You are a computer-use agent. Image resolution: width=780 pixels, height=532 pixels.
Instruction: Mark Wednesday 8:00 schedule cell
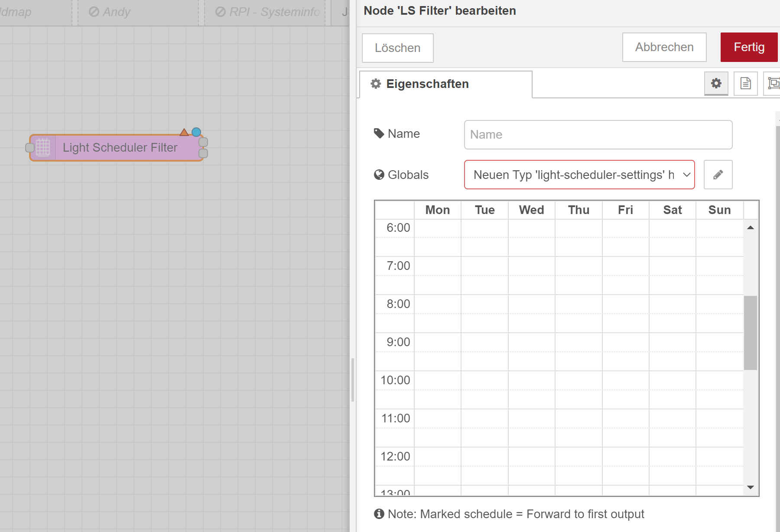click(x=532, y=304)
